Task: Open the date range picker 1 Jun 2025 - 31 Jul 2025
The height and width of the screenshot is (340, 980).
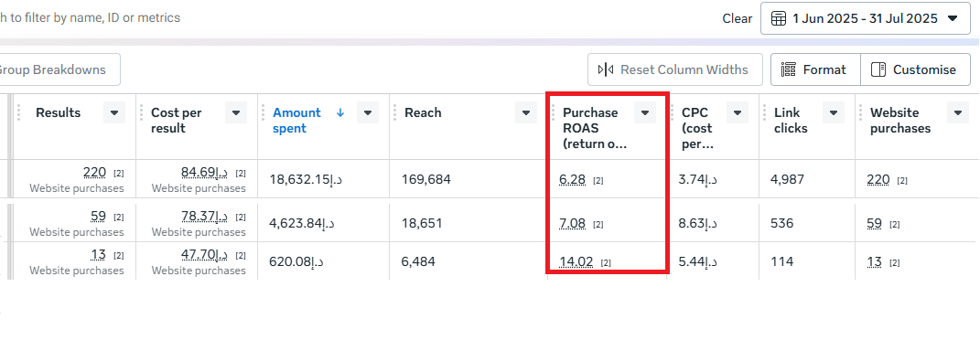Action: pos(866,18)
